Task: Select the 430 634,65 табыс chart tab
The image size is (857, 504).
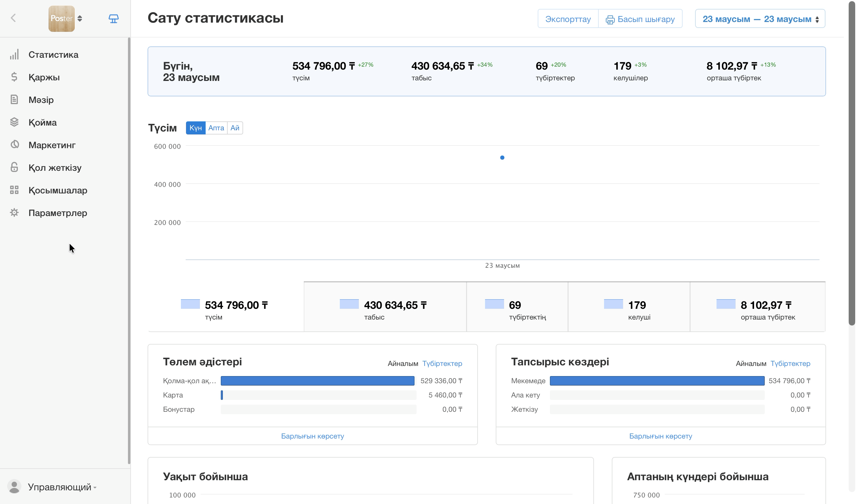Action: coord(386,307)
